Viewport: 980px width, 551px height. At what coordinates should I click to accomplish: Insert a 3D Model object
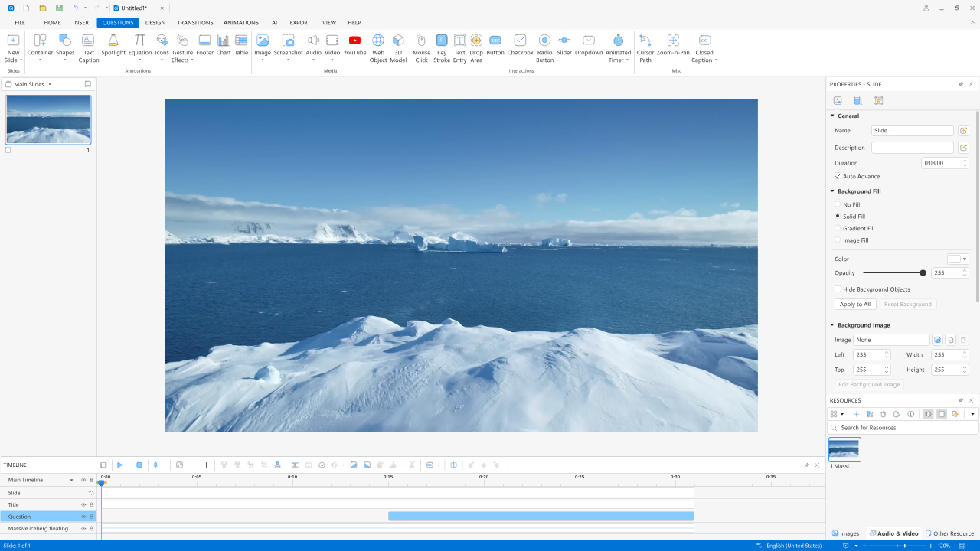(x=398, y=45)
